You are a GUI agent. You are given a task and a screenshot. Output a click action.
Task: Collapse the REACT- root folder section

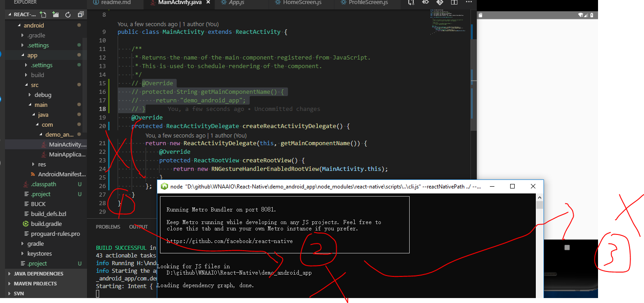point(10,14)
